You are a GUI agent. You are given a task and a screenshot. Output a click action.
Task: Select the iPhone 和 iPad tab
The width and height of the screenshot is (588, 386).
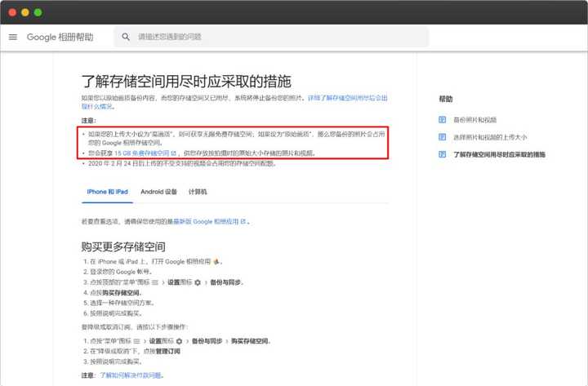point(107,192)
